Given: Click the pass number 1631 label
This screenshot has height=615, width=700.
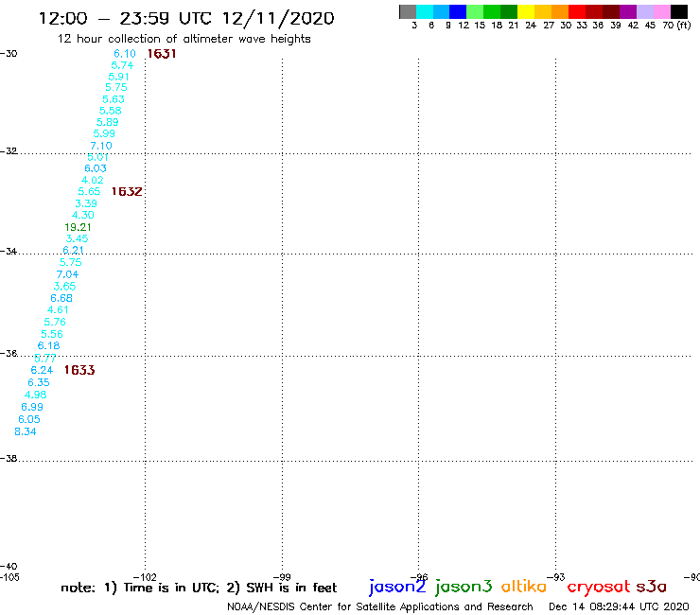Looking at the screenshot, I should [x=162, y=54].
